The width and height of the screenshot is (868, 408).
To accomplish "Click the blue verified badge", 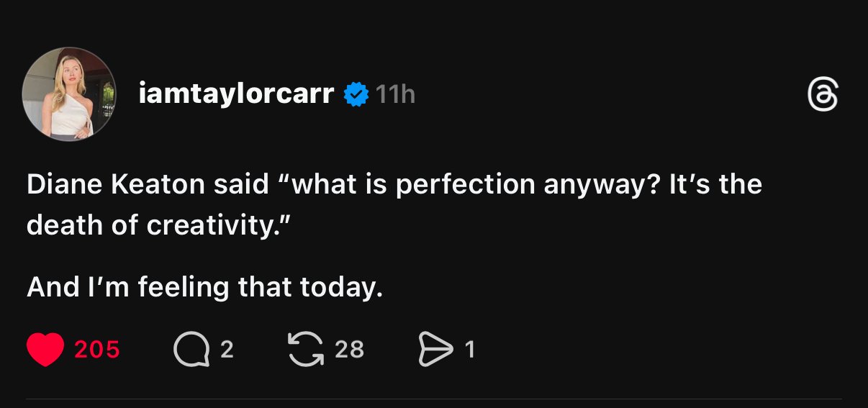I will coord(356,95).
